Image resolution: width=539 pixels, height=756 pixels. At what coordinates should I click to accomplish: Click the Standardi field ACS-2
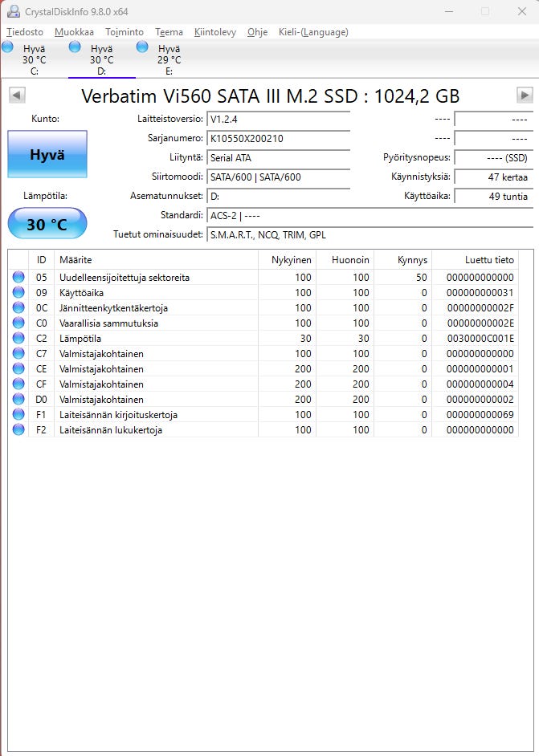370,216
